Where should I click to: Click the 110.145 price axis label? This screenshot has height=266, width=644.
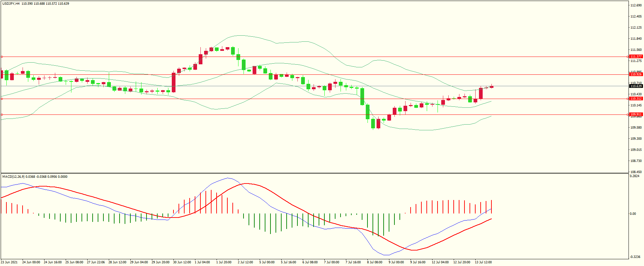636,105
